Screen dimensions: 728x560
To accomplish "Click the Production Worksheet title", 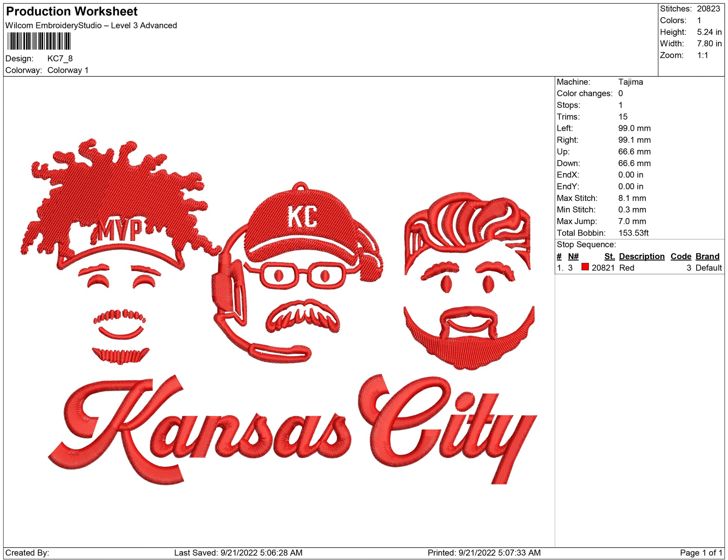I will pos(72,12).
